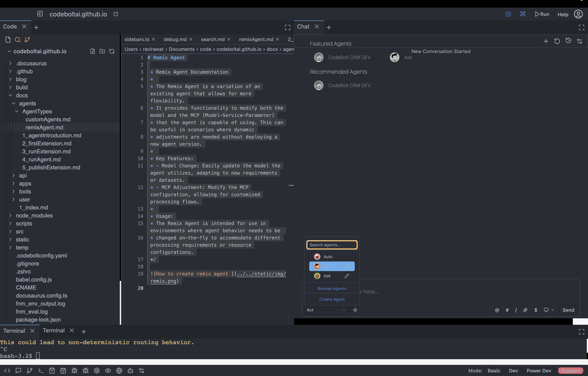Viewport: 588px width, 376px height.
Task: Open the code view icon in status bar
Action: [7, 371]
